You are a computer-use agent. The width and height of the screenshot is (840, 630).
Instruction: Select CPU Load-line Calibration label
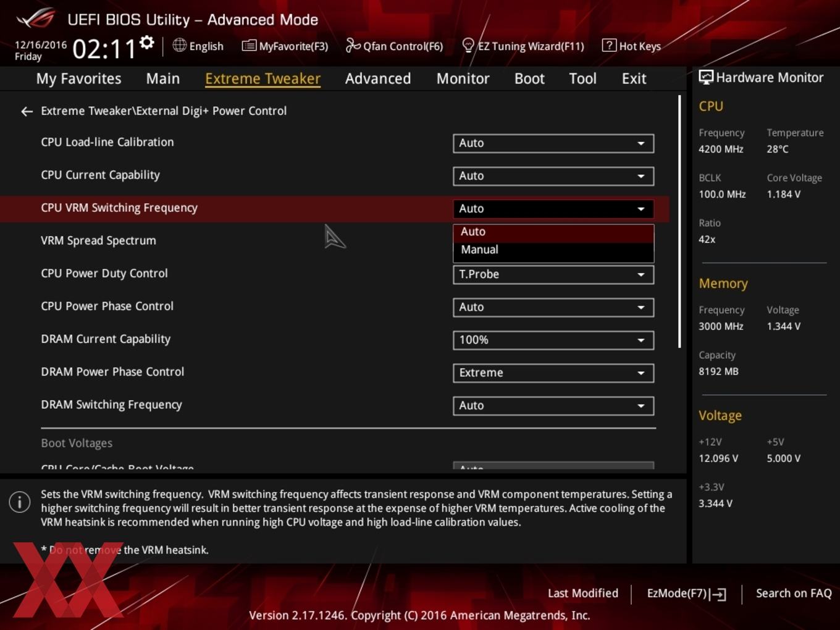pos(107,142)
